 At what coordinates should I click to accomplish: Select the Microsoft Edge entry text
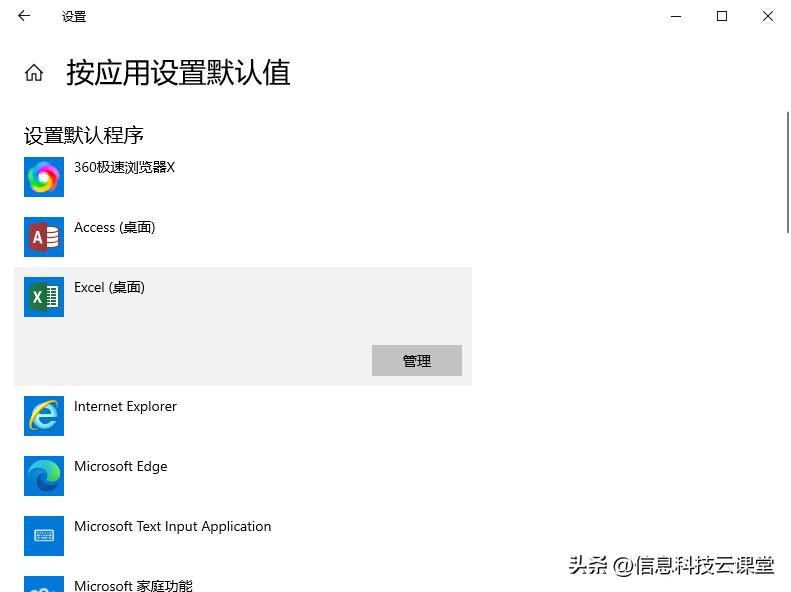pos(121,466)
